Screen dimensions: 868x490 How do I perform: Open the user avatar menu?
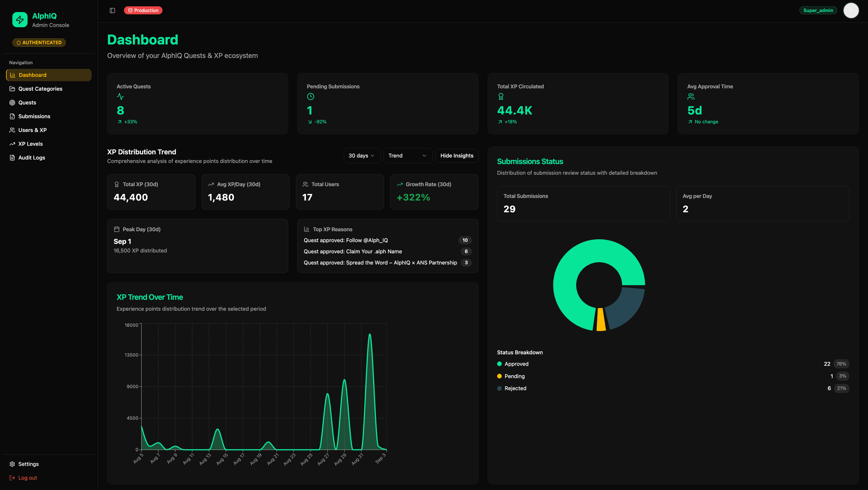851,10
